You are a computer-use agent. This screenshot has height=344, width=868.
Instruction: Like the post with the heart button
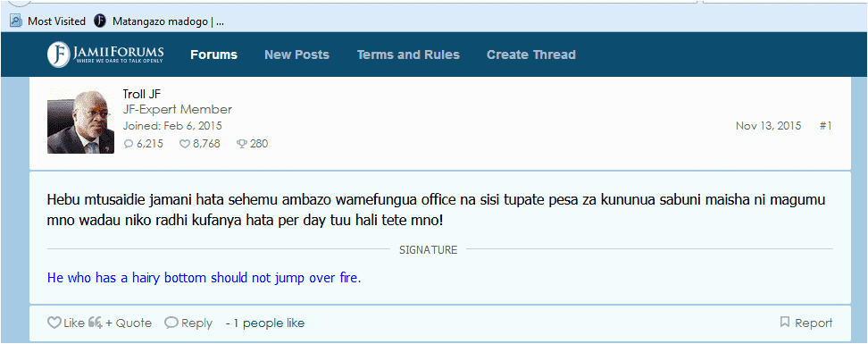(x=66, y=323)
